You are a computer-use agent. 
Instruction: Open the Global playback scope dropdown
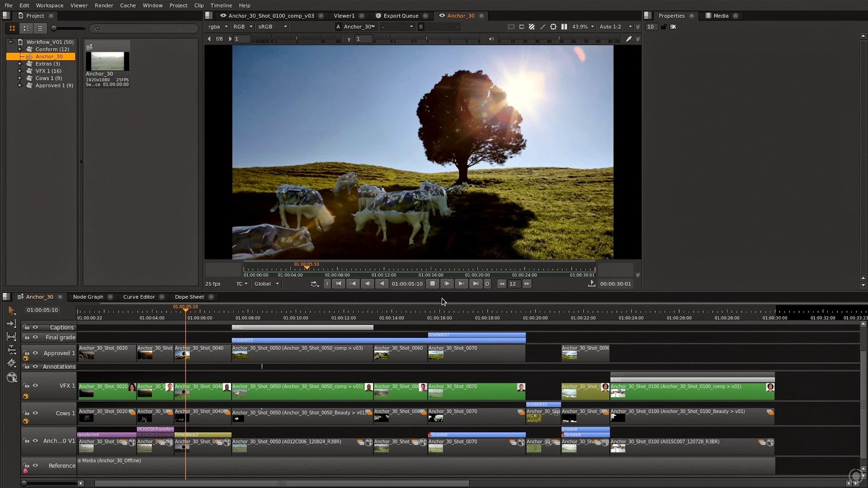point(266,284)
